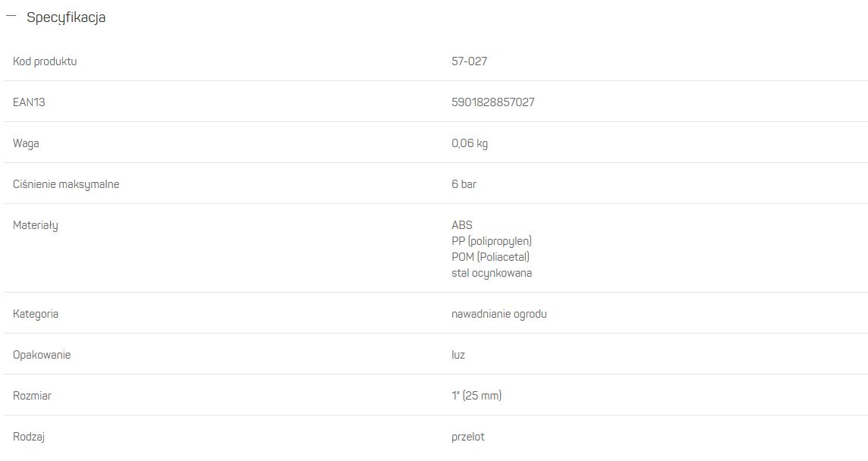The image size is (868, 461).
Task: Click the Specyfikacja section heading
Action: tap(66, 17)
